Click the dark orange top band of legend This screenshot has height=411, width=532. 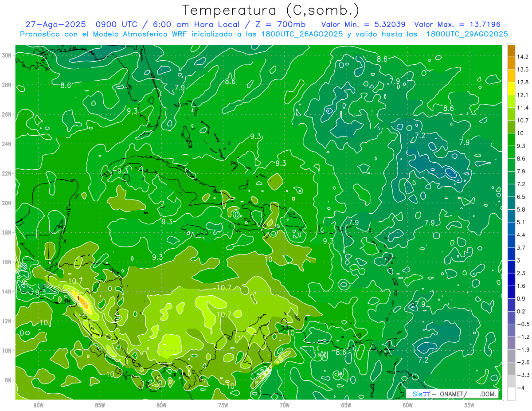511,50
